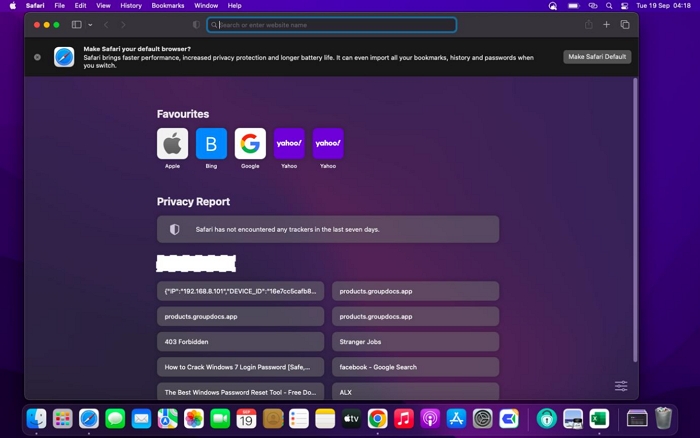Click the Safari page vertical scrollbar
700x438 pixels.
[x=635, y=220]
